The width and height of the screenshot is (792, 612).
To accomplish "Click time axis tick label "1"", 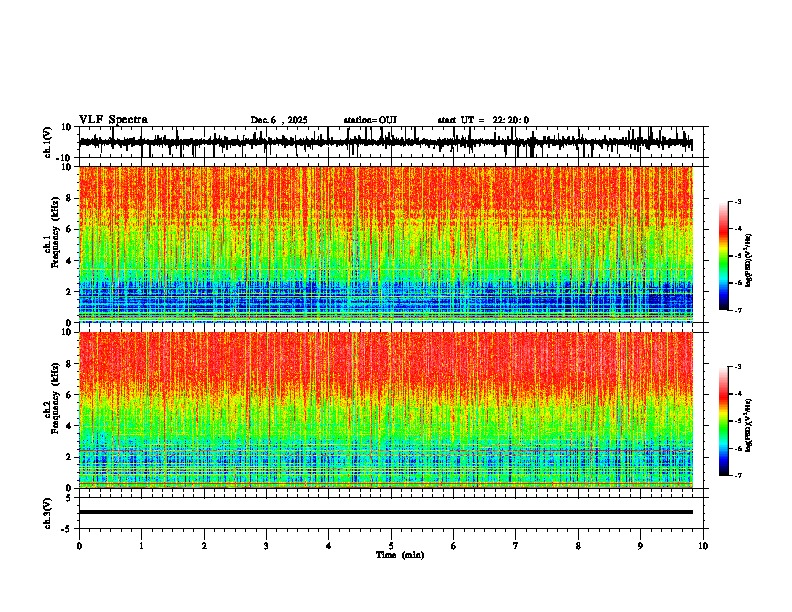I will (141, 546).
